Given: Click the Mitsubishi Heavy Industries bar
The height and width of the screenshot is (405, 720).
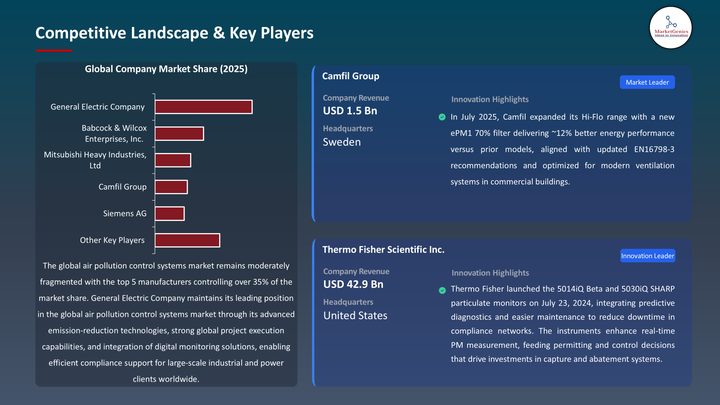Looking at the screenshot, I should point(173,160).
